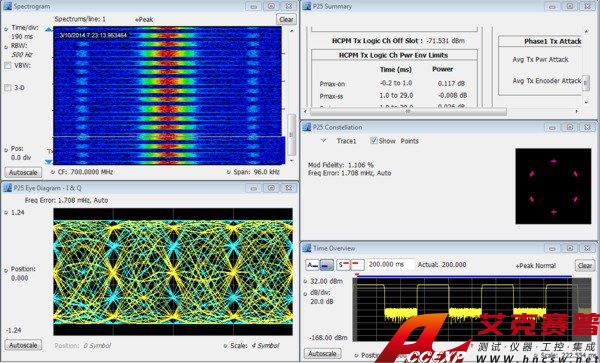The height and width of the screenshot is (363, 600).
Task: Click the spectrogram top position marker arrow
Action: 49,29
